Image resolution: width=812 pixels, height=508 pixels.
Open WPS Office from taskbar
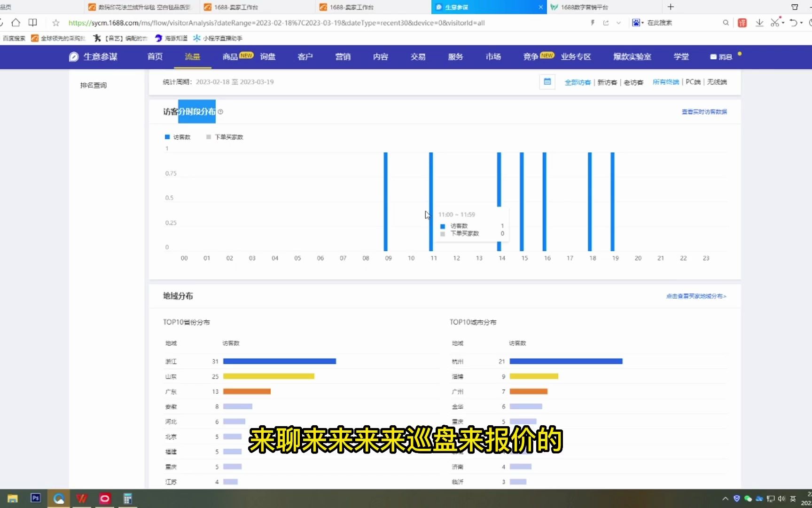(82, 499)
